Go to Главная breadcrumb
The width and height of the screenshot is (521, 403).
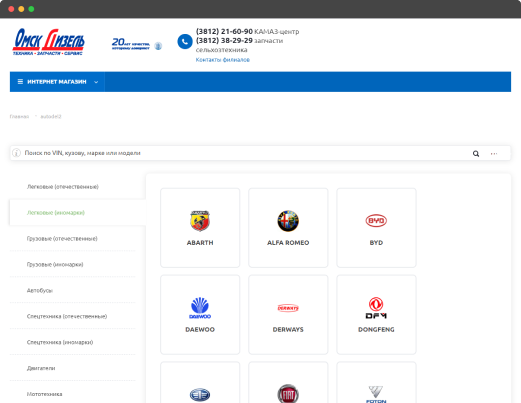click(19, 116)
